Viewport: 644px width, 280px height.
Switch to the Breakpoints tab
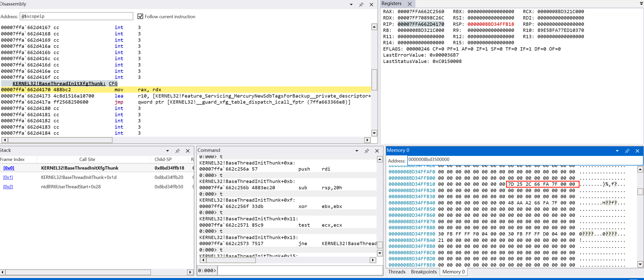[423, 272]
